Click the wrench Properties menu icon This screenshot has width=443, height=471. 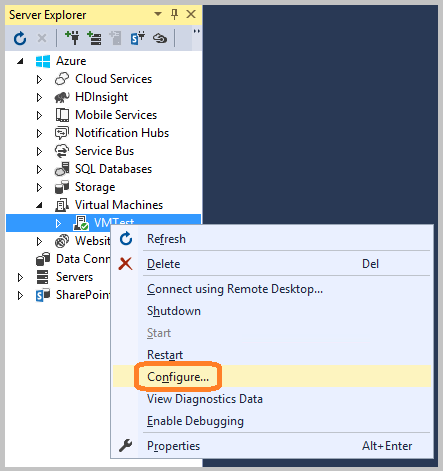[x=125, y=446]
